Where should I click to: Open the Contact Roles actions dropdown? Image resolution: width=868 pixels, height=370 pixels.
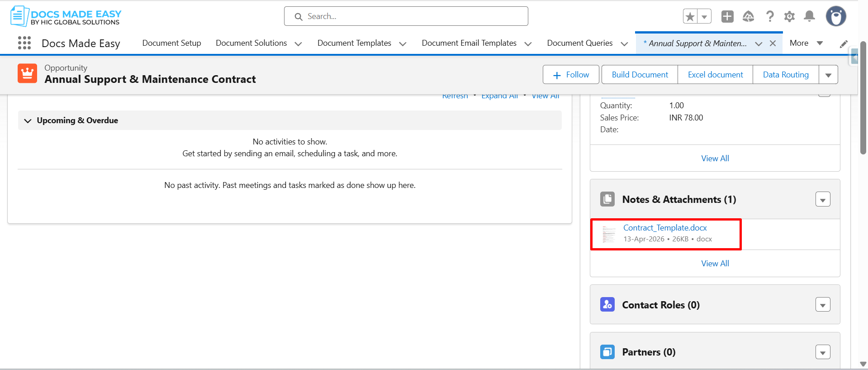click(823, 305)
